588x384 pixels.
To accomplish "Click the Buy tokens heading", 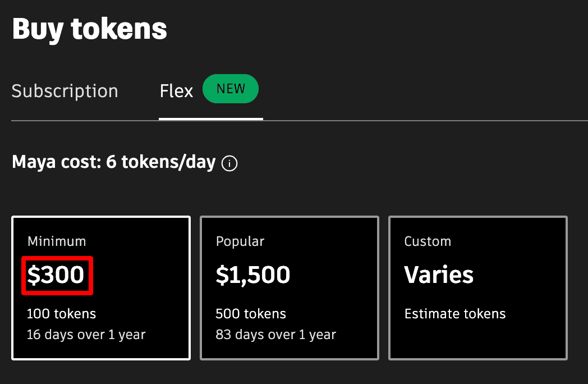I will [89, 29].
